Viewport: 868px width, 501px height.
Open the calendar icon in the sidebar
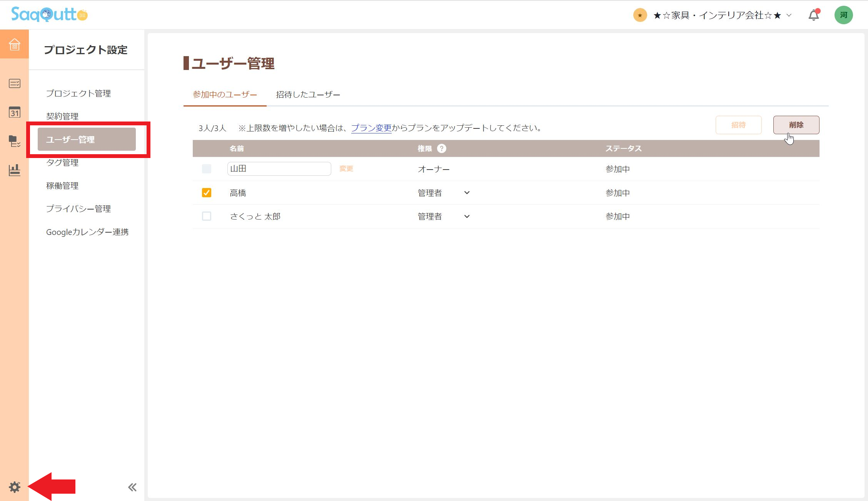(x=14, y=113)
